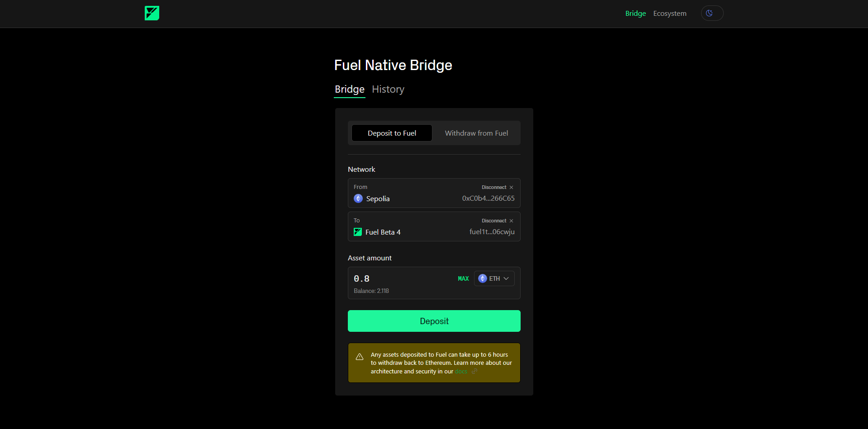This screenshot has width=868, height=429.
Task: Switch to Withdraw from Fuel mode
Action: (x=476, y=133)
